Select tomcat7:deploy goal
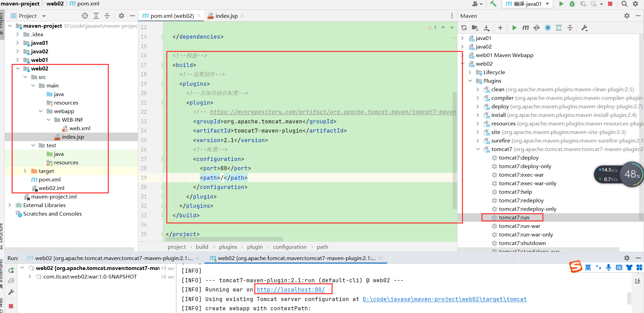Viewport: 644px width, 313px height. point(519,158)
